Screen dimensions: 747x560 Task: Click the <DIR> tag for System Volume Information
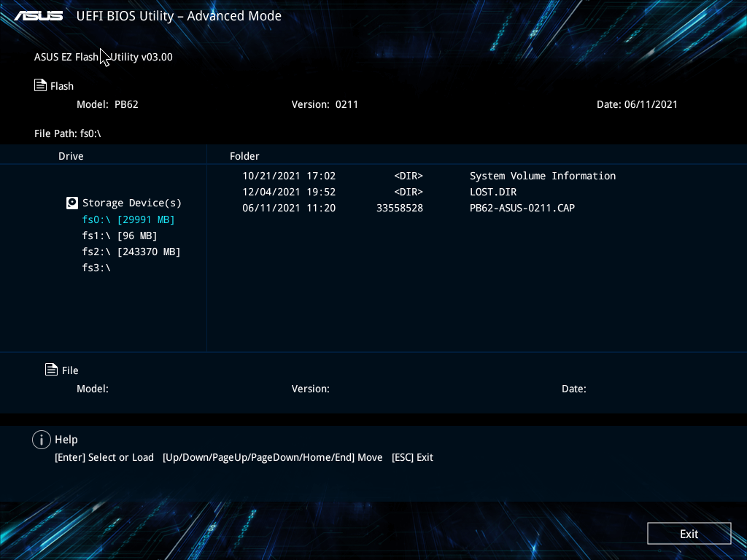(409, 176)
